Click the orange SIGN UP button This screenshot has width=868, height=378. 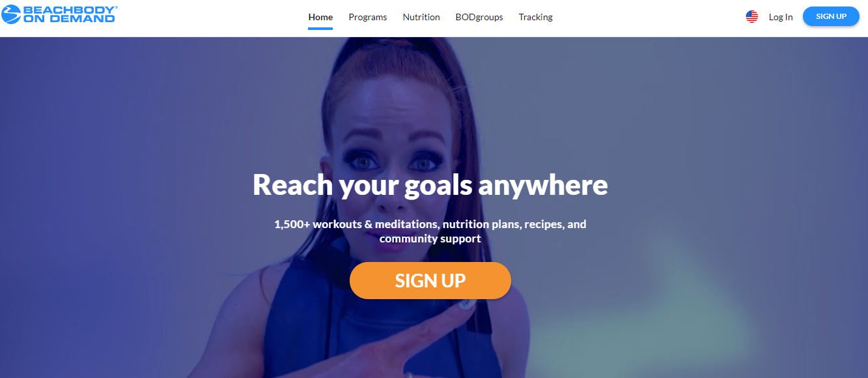430,280
